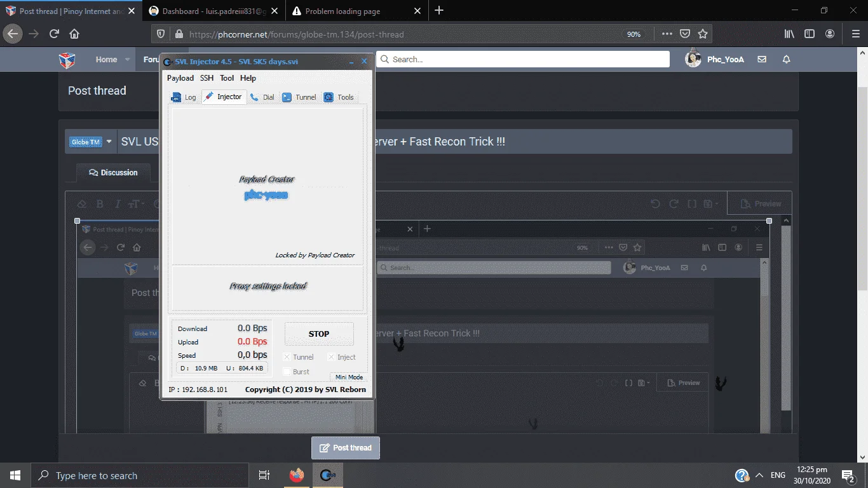868x488 pixels.
Task: Open the page actions three-dot menu
Action: click(x=667, y=34)
